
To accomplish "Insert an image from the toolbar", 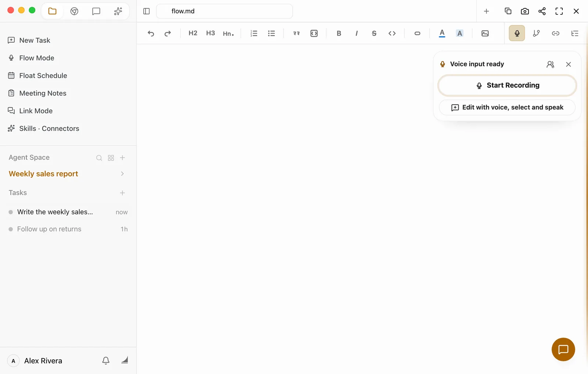I will click(x=485, y=33).
